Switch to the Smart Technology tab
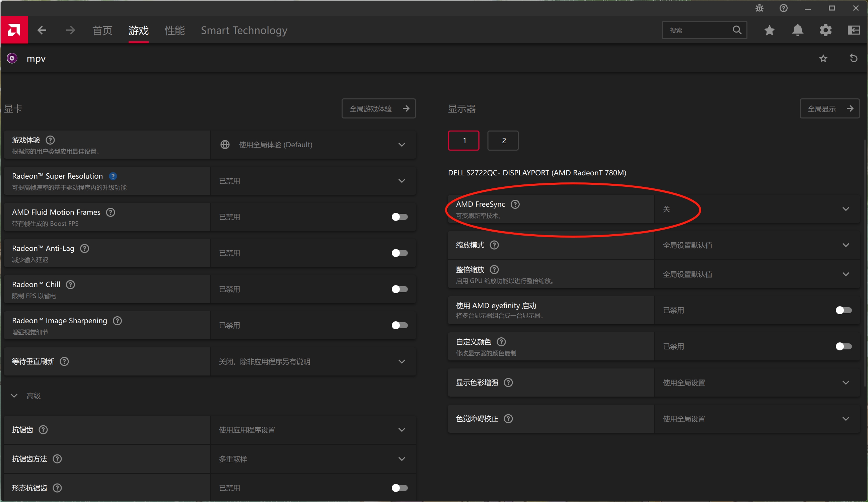The height and width of the screenshot is (502, 868). pos(244,30)
